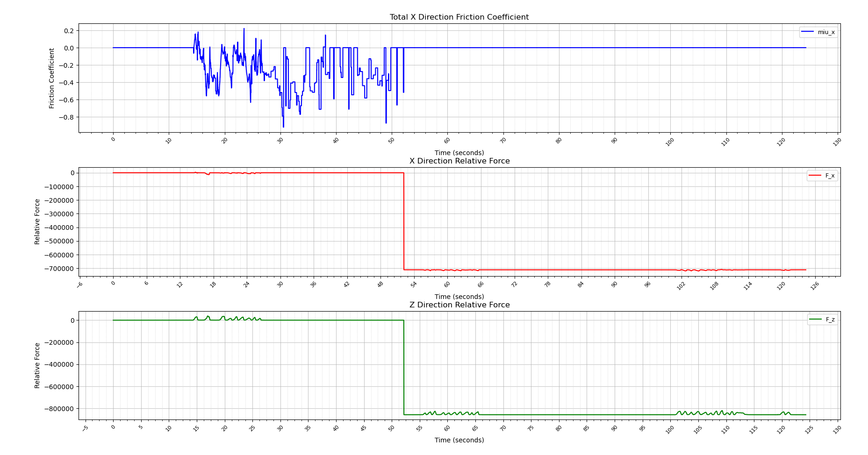Screen dimensions: 868x455
Task: Select the red line sample in F_x legend
Action: 815,176
